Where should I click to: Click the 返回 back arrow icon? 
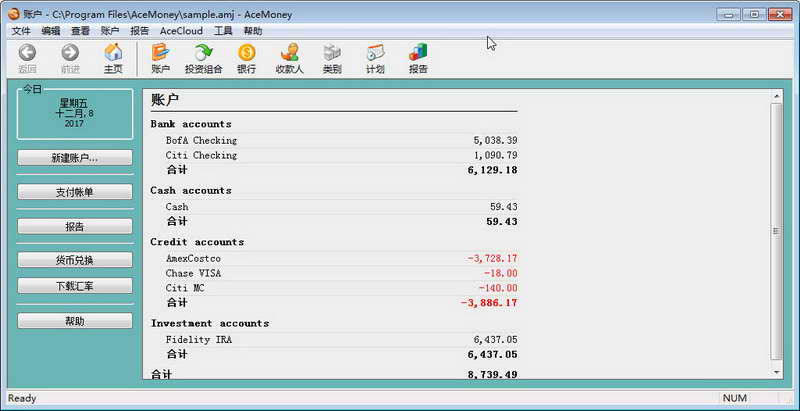[27, 53]
